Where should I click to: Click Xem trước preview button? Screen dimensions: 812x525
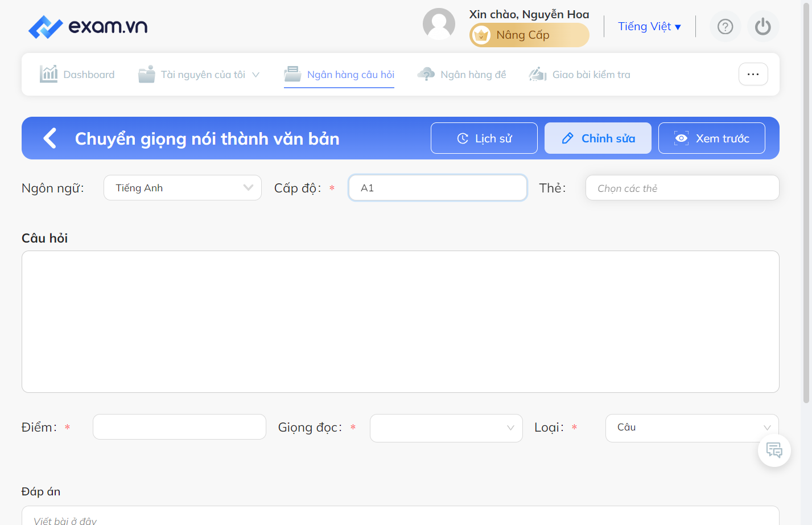coord(712,138)
